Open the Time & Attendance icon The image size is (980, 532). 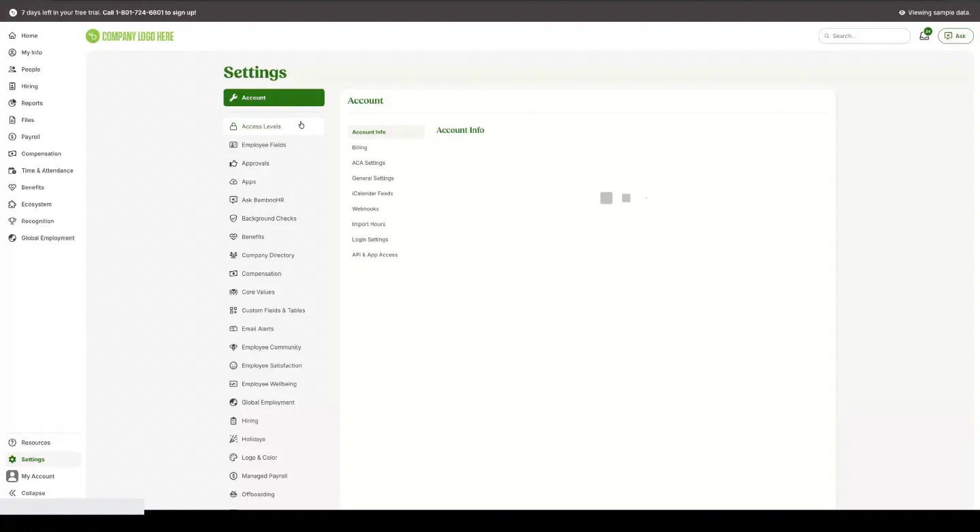point(12,170)
